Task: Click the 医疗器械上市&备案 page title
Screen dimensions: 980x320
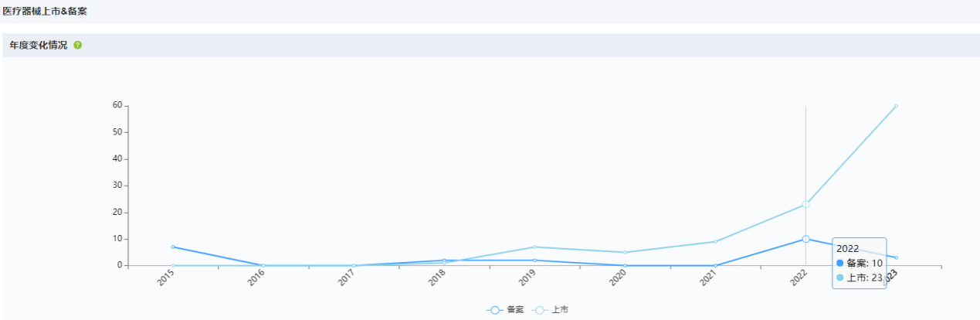Action: tap(45, 11)
